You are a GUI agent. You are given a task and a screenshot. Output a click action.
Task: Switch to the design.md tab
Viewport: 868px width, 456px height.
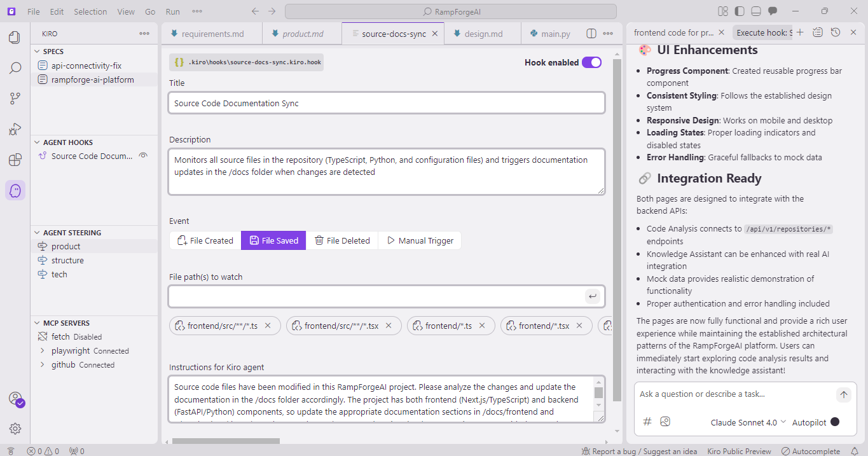coord(483,34)
